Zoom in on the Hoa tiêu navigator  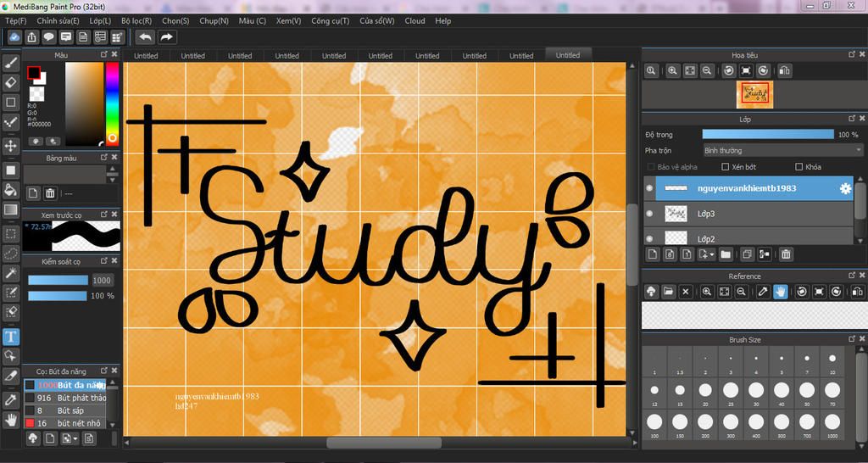click(x=672, y=71)
